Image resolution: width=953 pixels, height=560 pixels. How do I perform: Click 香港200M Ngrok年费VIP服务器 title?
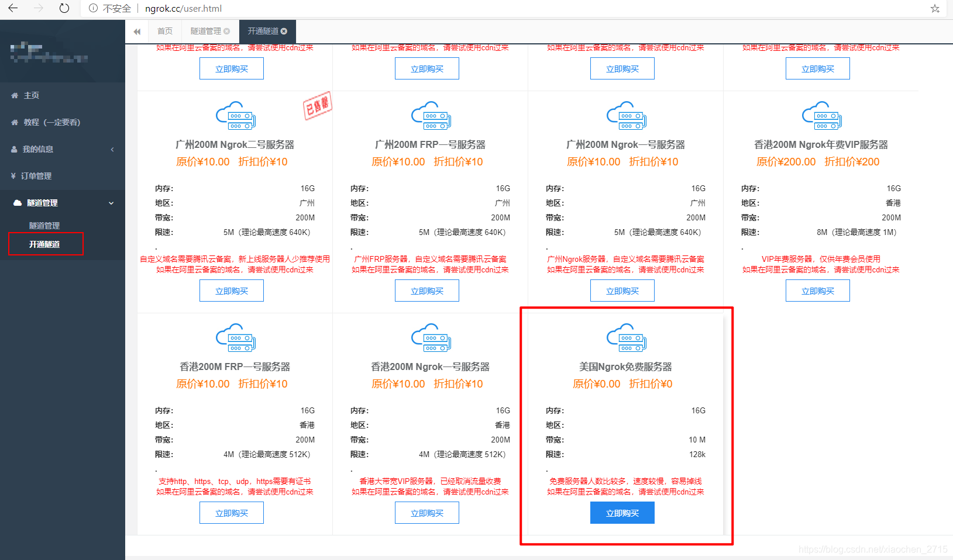coord(821,144)
